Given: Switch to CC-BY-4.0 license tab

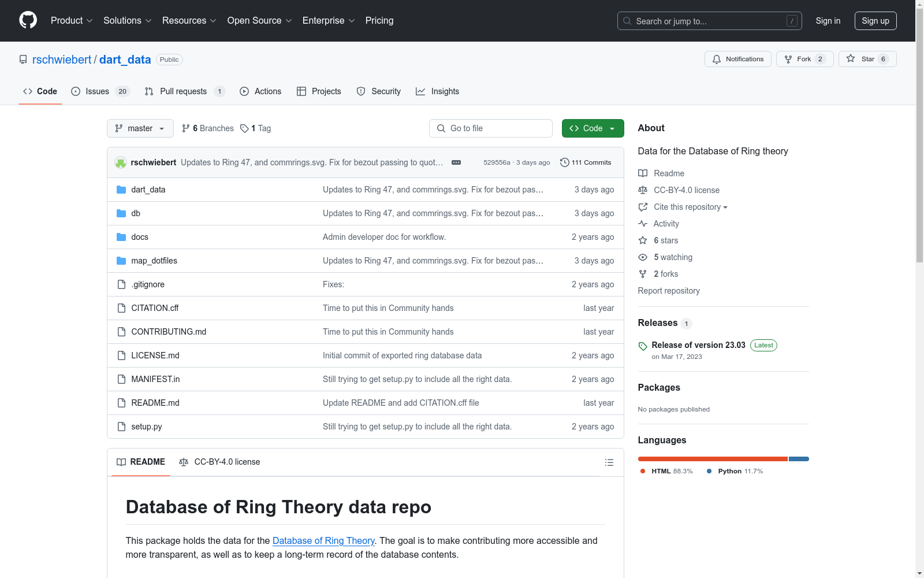Looking at the screenshot, I should coord(219,462).
